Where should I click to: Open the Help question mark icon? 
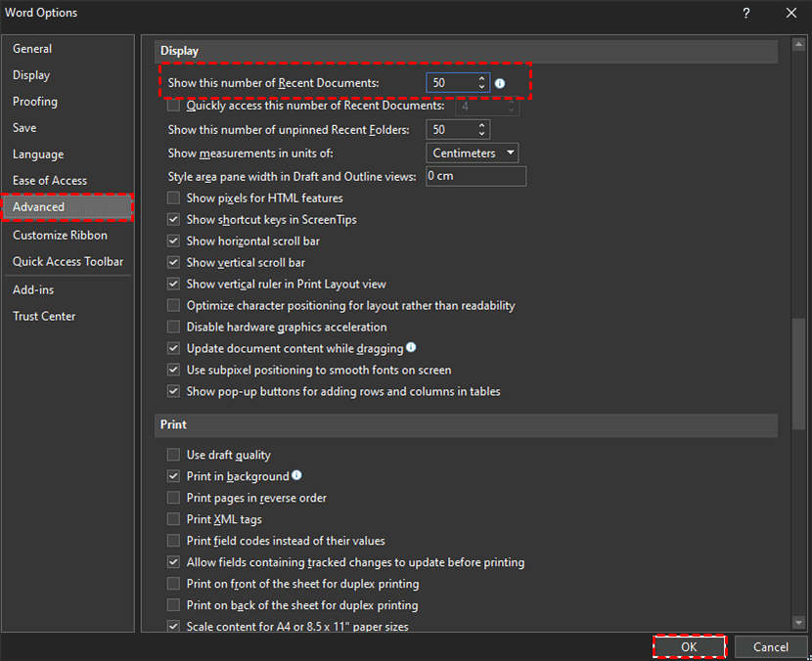pyautogui.click(x=746, y=13)
